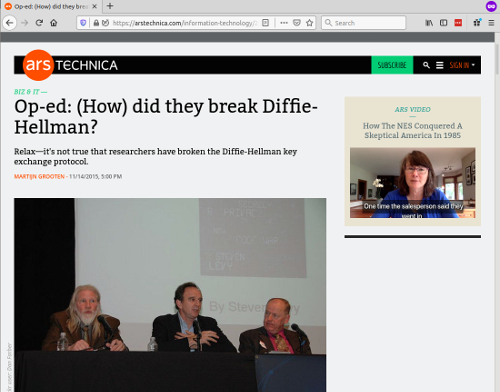Select the Op-ed article tab

tap(51, 6)
